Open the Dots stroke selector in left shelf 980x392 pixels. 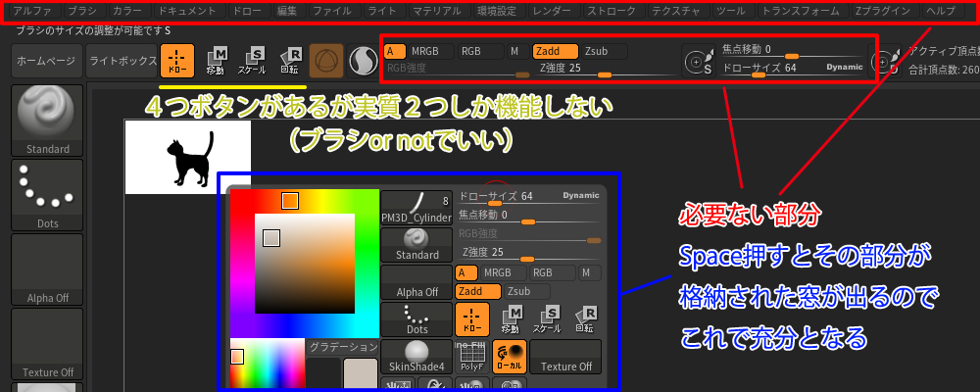[47, 195]
